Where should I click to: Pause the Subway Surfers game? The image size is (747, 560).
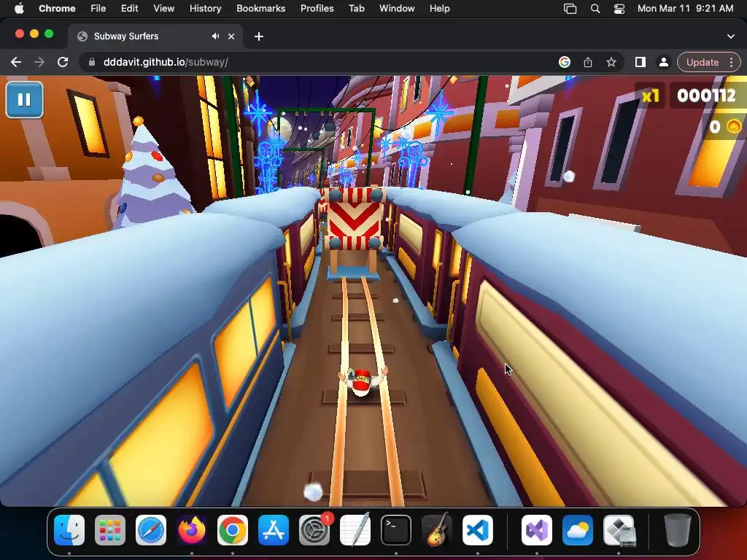pos(24,99)
